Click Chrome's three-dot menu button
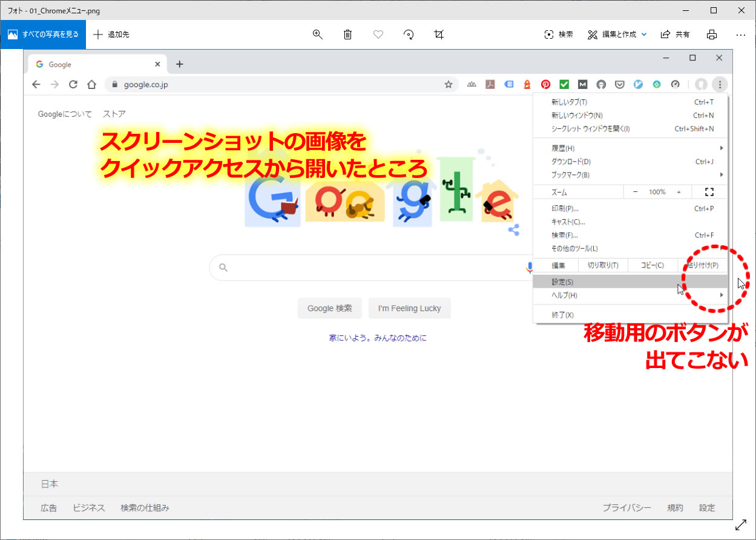The width and height of the screenshot is (756, 540). click(x=719, y=85)
